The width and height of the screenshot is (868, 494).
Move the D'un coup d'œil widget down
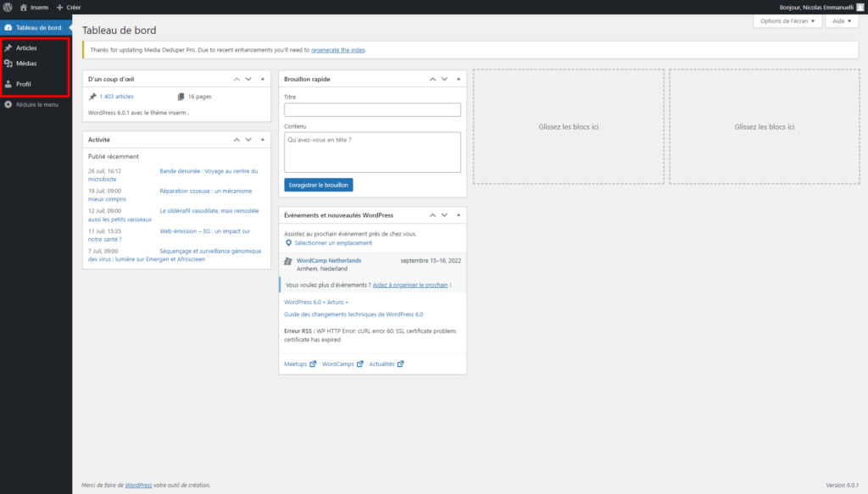click(x=248, y=79)
